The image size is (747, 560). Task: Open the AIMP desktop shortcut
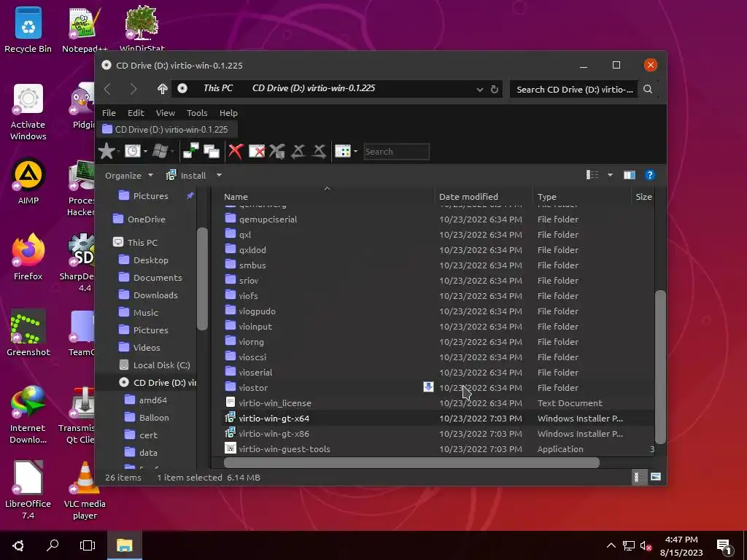tap(28, 181)
